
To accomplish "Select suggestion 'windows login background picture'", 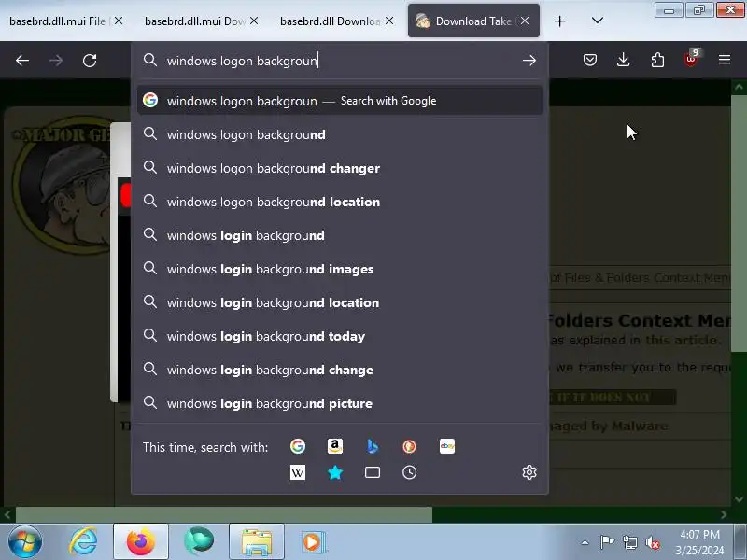I will click(340, 403).
